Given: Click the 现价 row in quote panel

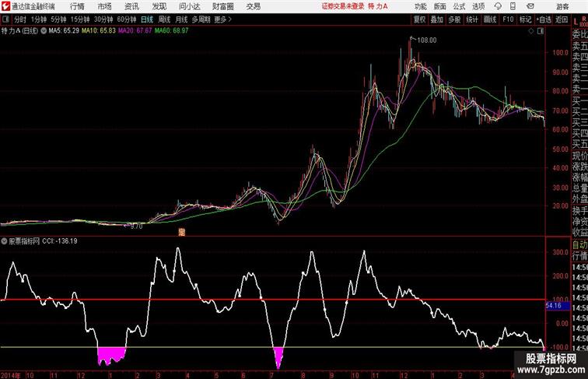Looking at the screenshot, I should tap(579, 156).
